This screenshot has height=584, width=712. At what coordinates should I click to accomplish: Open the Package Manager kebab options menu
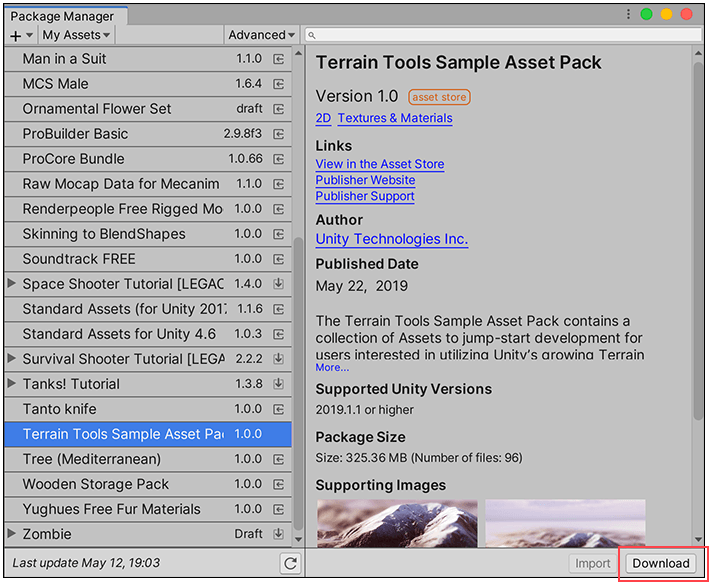click(628, 14)
